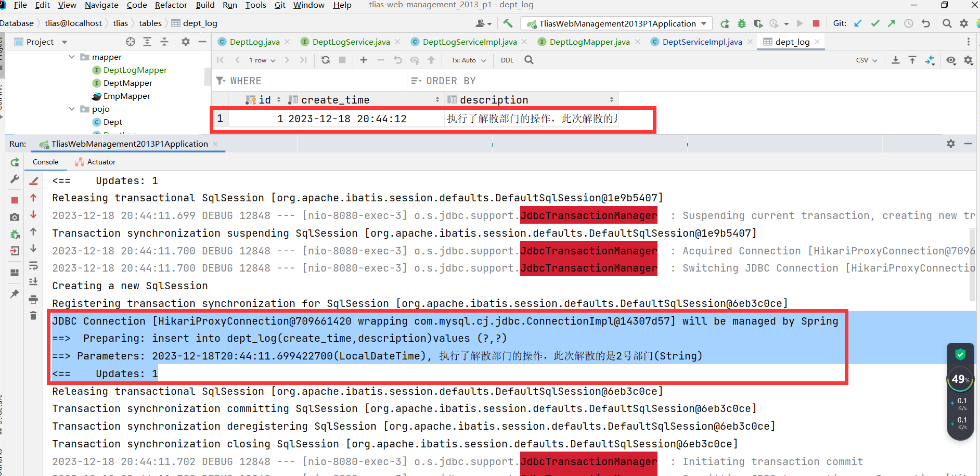Close the DeptLogMapper.java tab
Screen dimensions: 980x476
[638, 42]
